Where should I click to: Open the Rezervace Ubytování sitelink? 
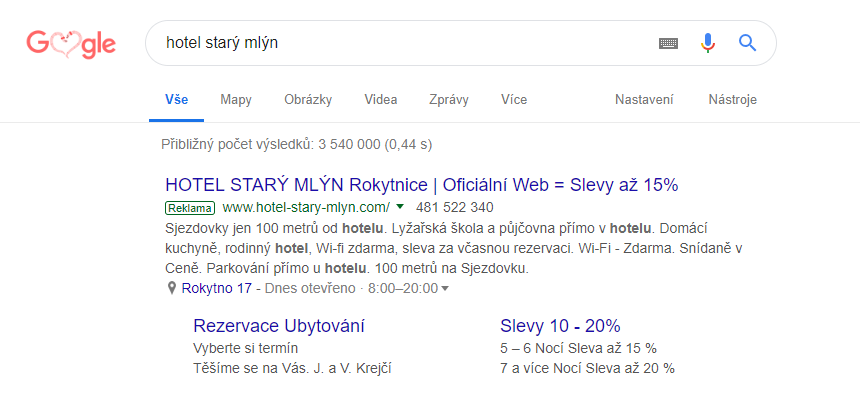(278, 326)
